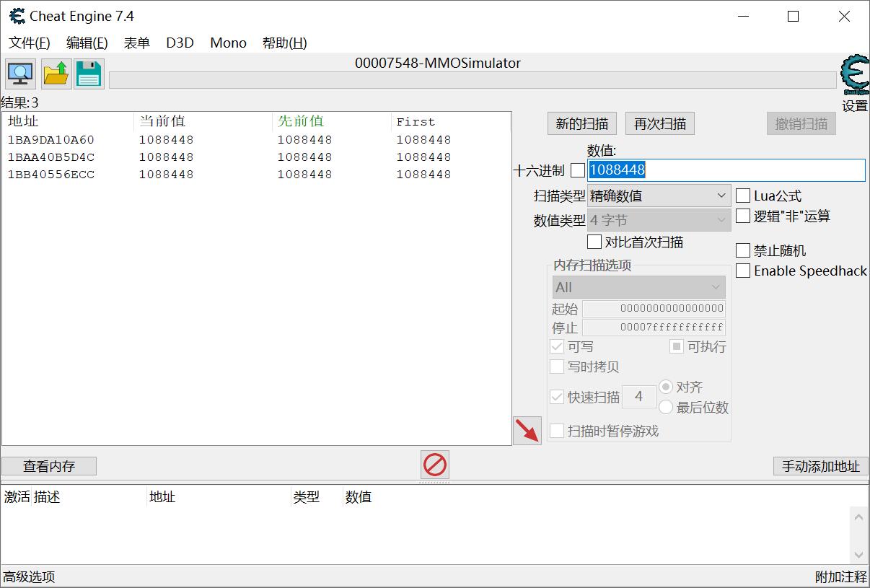The height and width of the screenshot is (588, 870).
Task: Enable the Lua公式 checkbox
Action: point(743,196)
